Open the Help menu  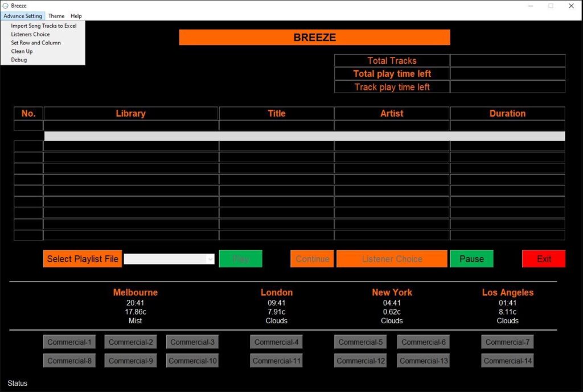(76, 16)
